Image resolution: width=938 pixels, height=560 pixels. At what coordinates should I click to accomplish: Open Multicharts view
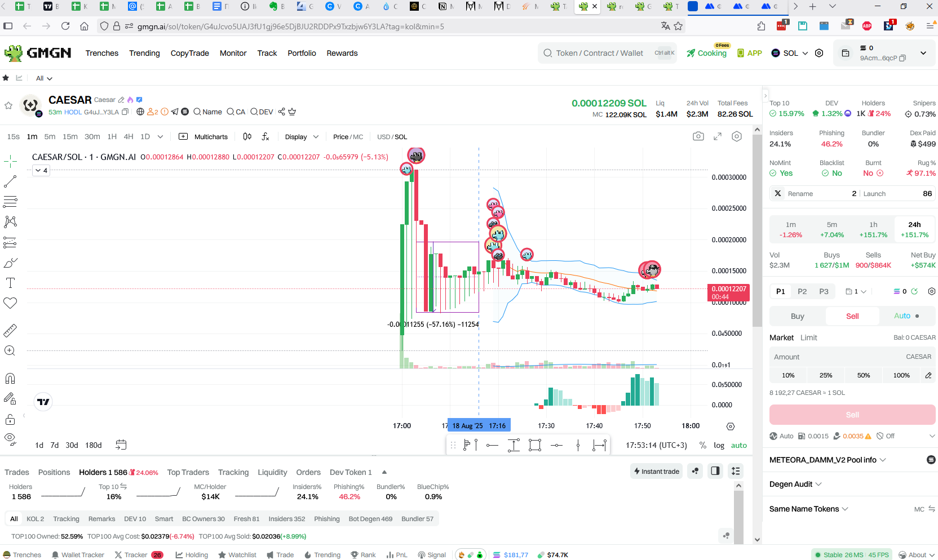(203, 136)
